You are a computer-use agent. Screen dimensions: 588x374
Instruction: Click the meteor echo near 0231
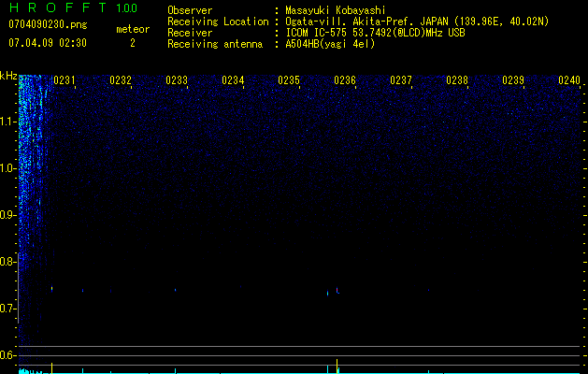click(51, 289)
